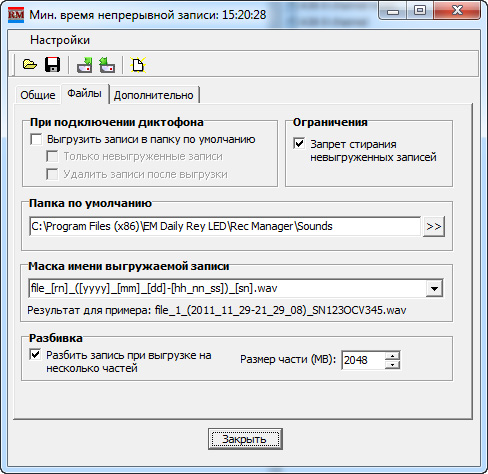Toggle "Разбить запись при выгрузке" checkbox
The height and width of the screenshot is (474, 488).
pos(35,354)
